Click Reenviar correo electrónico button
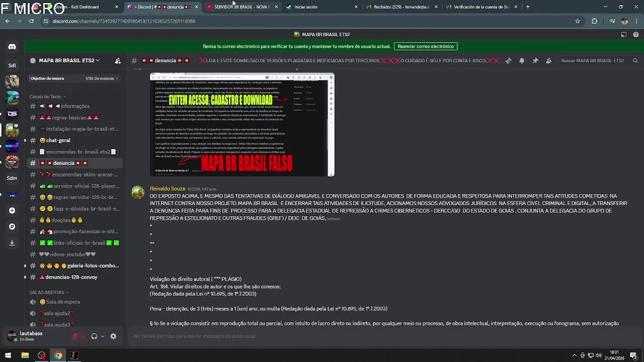Image resolution: width=644 pixels, height=362 pixels. pos(426,46)
